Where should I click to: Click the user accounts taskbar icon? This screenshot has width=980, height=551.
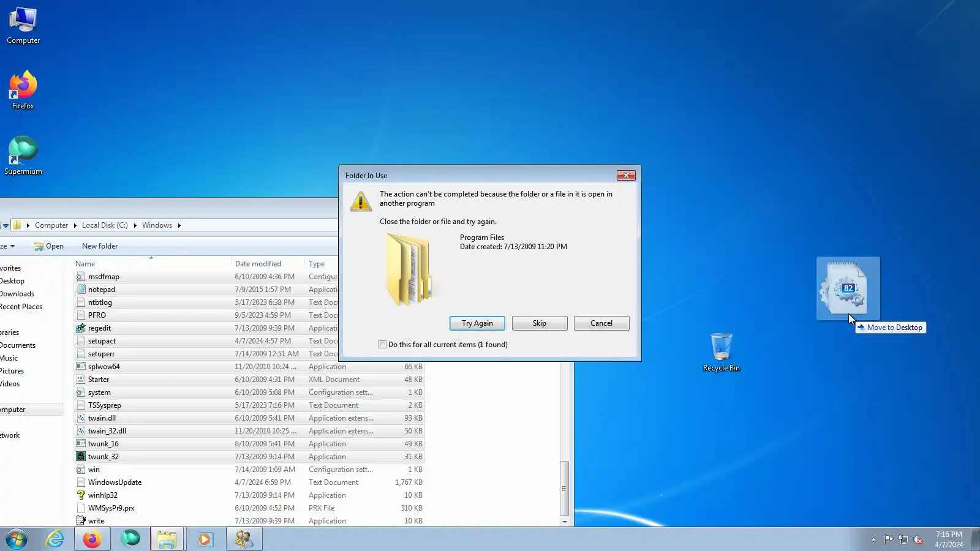[244, 539]
